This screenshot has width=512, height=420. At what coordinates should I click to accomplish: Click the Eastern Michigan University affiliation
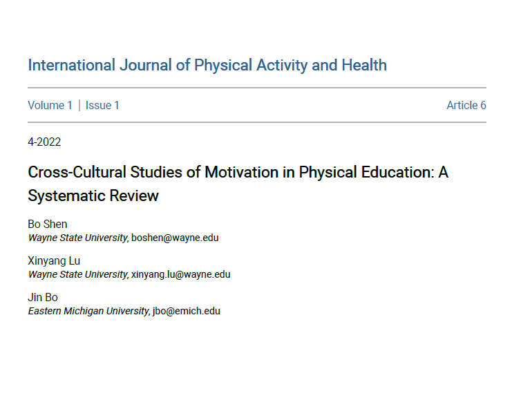[x=88, y=311]
